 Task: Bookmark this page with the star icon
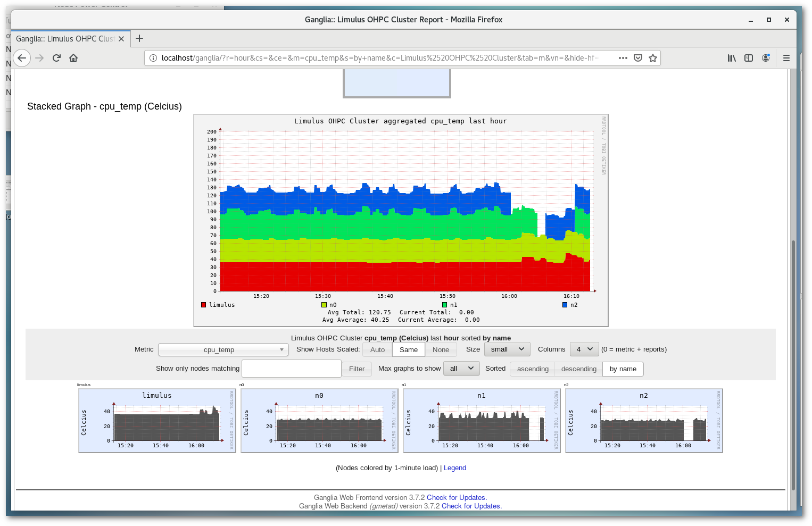[x=653, y=58]
